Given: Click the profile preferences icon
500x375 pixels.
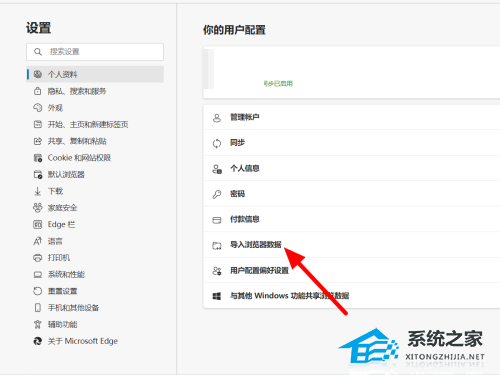Looking at the screenshot, I should (217, 271).
